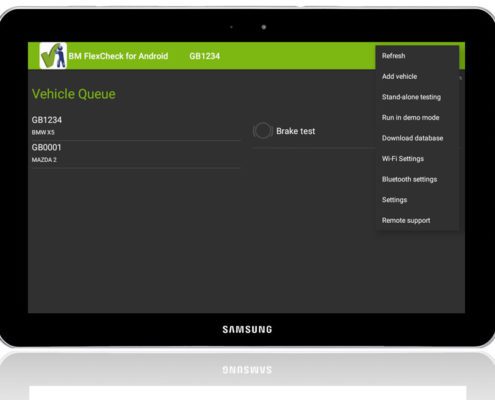Click the Brake test status circle
The width and height of the screenshot is (495, 400).
coord(263,131)
